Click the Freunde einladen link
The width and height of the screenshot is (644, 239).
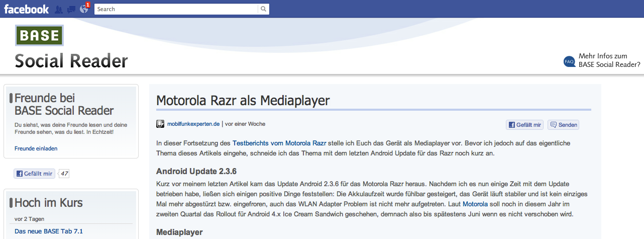coord(36,148)
